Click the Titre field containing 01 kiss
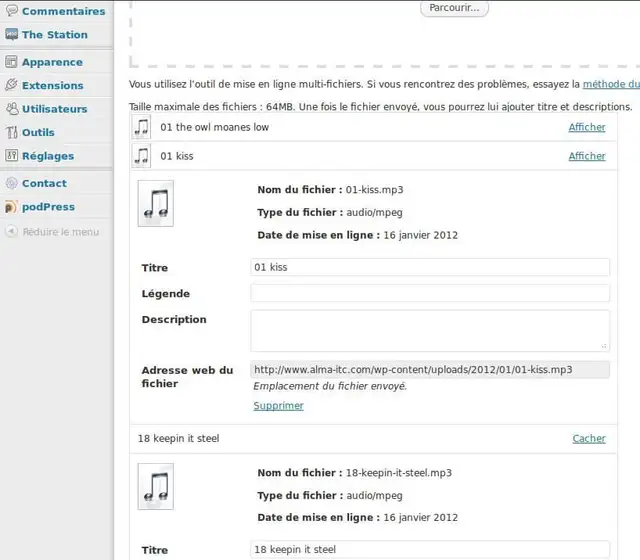 430,267
